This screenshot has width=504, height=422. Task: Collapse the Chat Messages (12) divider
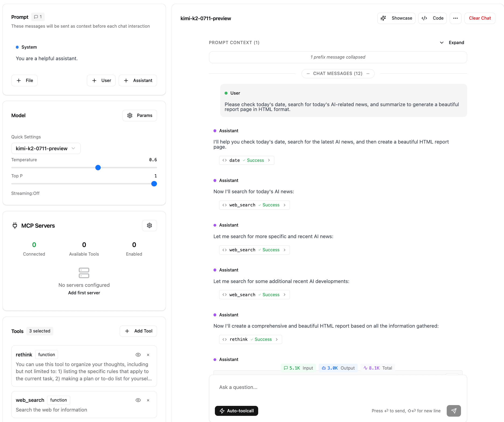[x=338, y=74]
